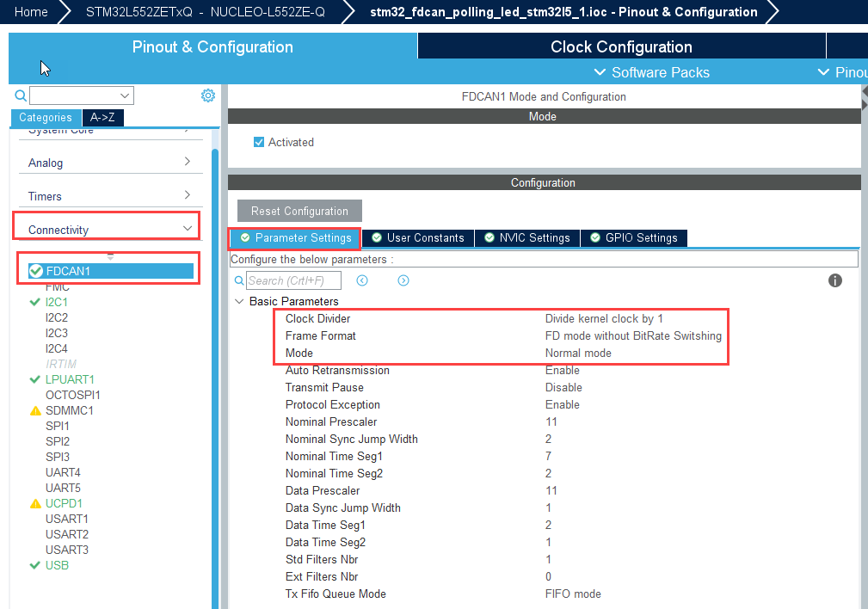
Task: Select UART4 in the peripheral list
Action: coord(63,473)
